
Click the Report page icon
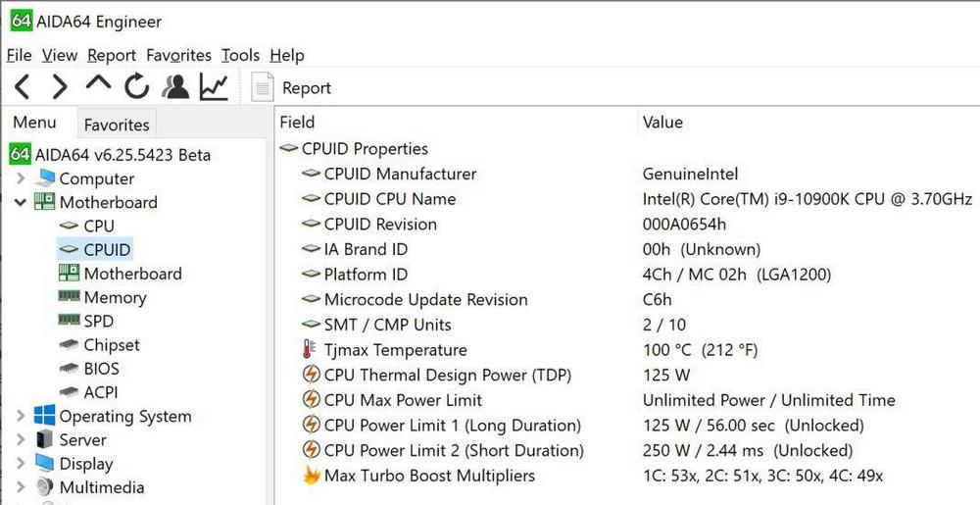[263, 87]
